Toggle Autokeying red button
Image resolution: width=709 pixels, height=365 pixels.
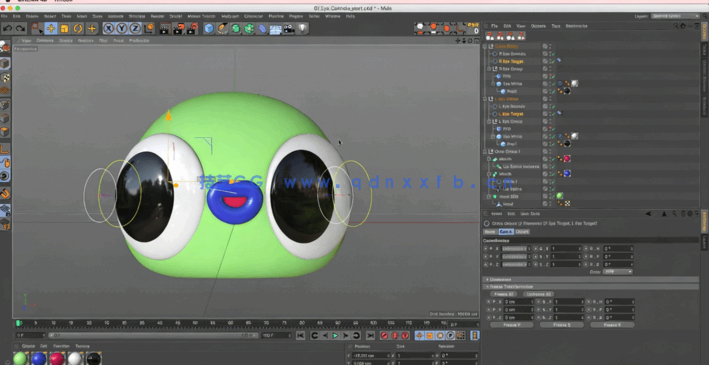pos(395,335)
